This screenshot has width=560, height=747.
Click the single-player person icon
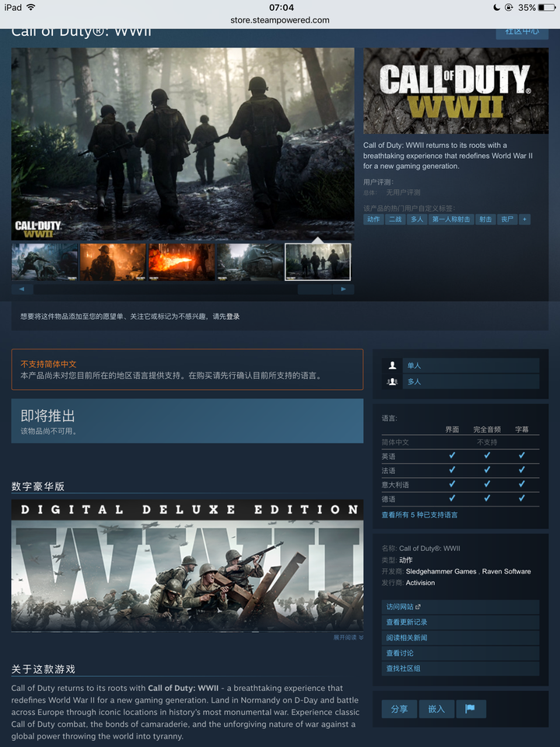click(392, 366)
